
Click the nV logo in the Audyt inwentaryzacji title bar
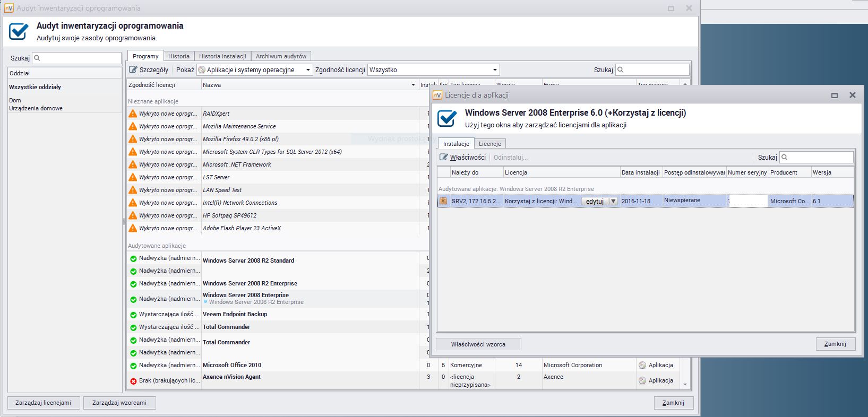(9, 8)
